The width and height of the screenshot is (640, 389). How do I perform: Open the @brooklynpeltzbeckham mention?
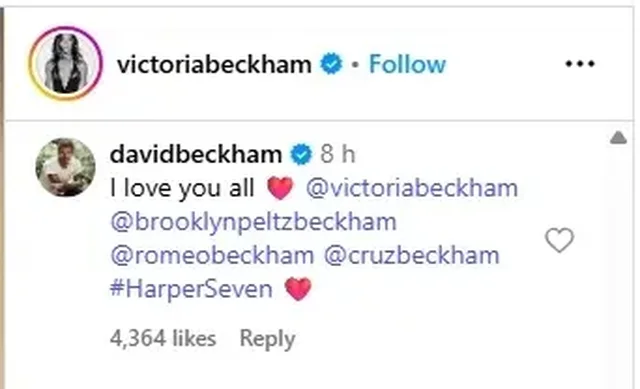253,222
